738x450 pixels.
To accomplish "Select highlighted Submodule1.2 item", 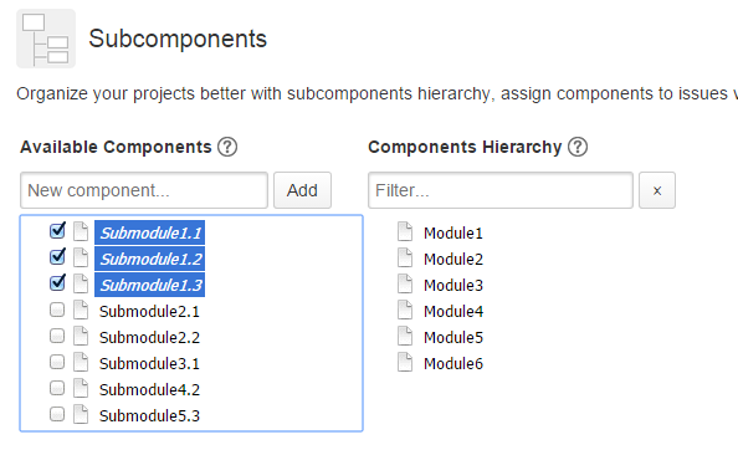I will [x=150, y=259].
